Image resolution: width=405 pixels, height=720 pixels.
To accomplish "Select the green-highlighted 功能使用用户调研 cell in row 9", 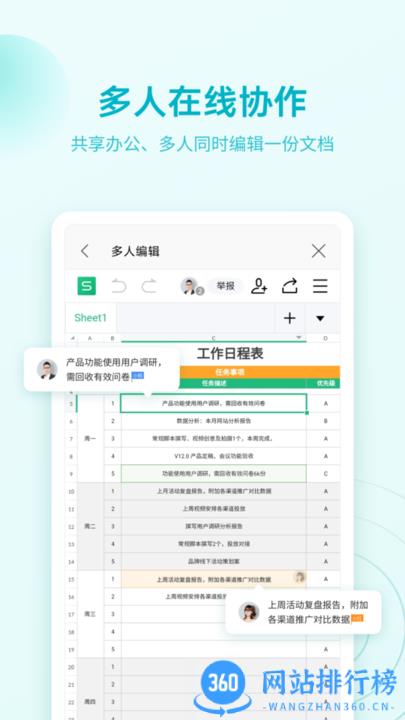I will coord(214,473).
